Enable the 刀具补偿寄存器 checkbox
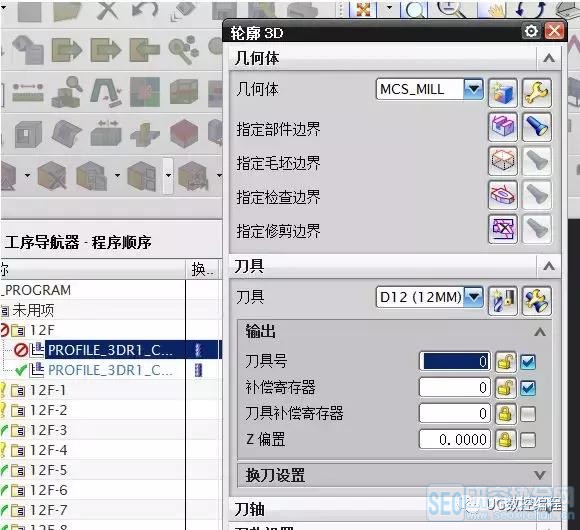Viewport: 580px width, 530px height. [x=527, y=414]
